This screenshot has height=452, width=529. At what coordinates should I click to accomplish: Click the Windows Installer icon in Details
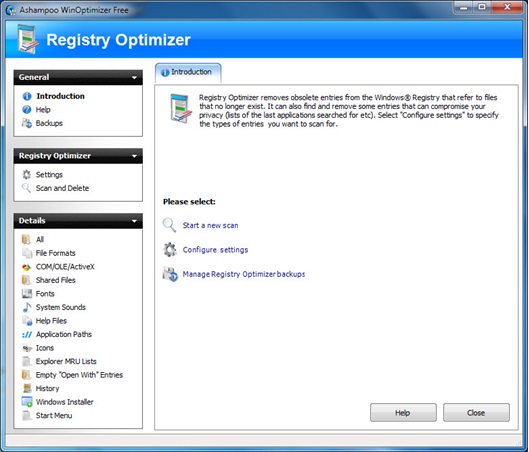tap(27, 402)
